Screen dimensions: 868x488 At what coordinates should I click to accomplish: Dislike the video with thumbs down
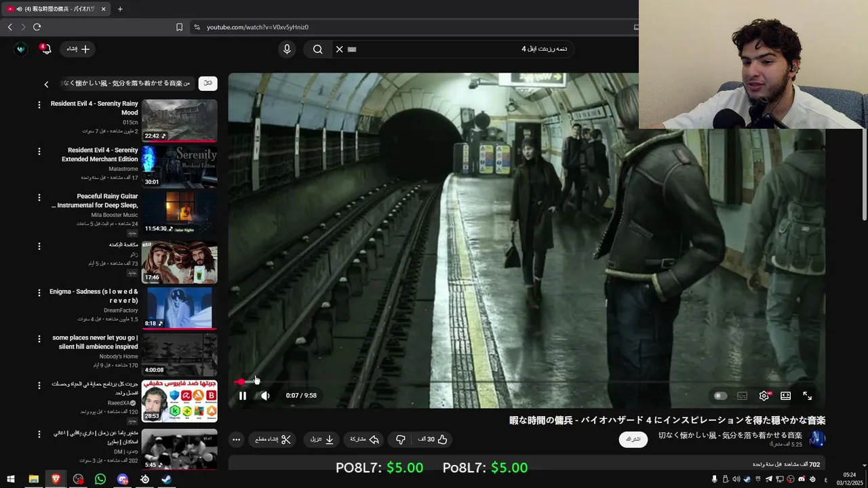401,439
